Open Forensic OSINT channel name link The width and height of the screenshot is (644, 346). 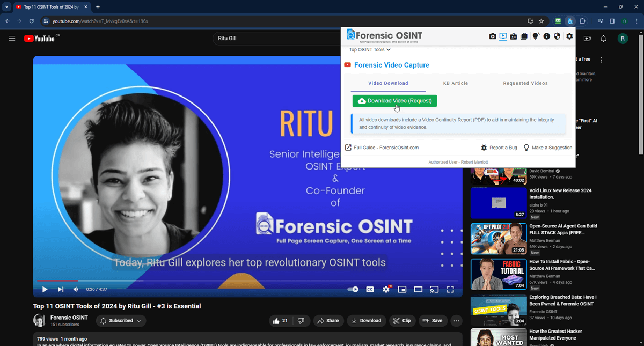69,318
